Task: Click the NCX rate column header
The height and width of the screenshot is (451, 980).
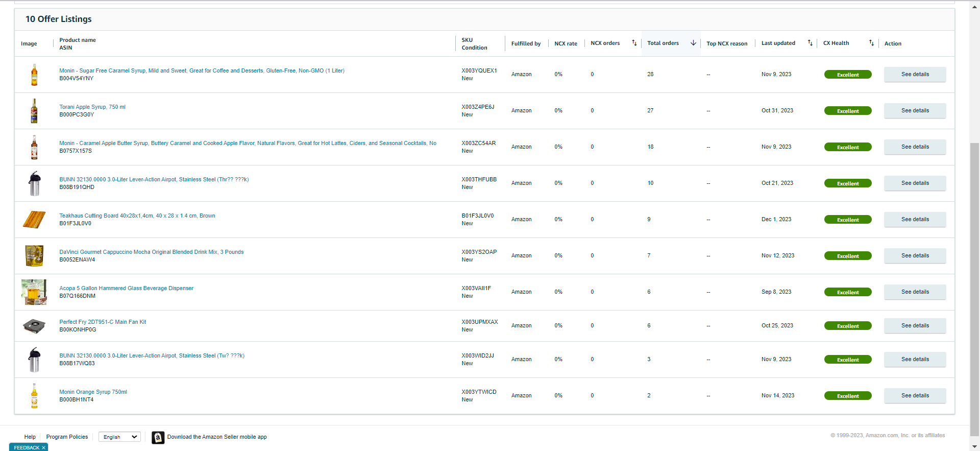Action: point(566,43)
